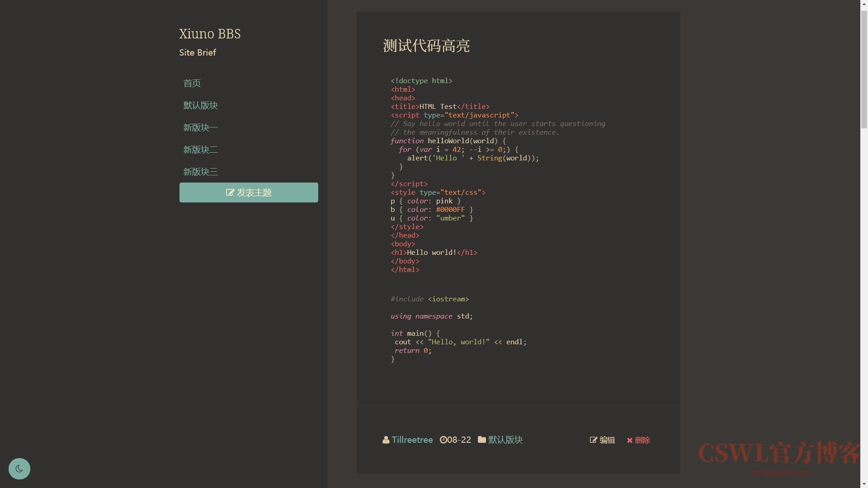This screenshot has height=488, width=868.
Task: Click the clock icon before 08-22
Action: pyautogui.click(x=443, y=440)
